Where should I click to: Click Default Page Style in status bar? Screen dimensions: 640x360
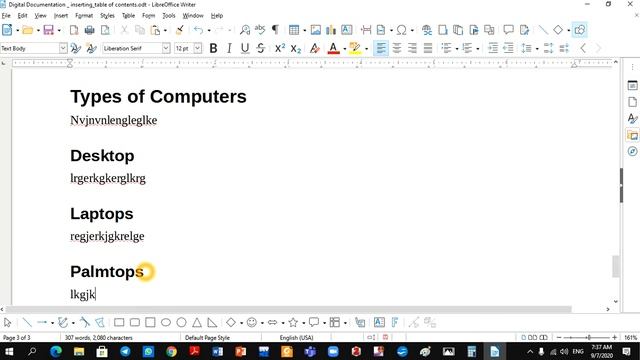tap(207, 338)
